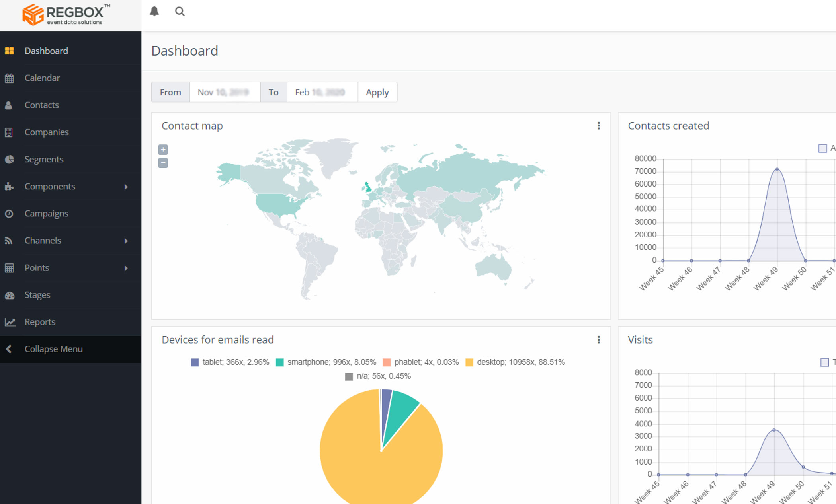This screenshot has width=836, height=504.
Task: Expand the Points submenu arrow
Action: click(x=126, y=268)
